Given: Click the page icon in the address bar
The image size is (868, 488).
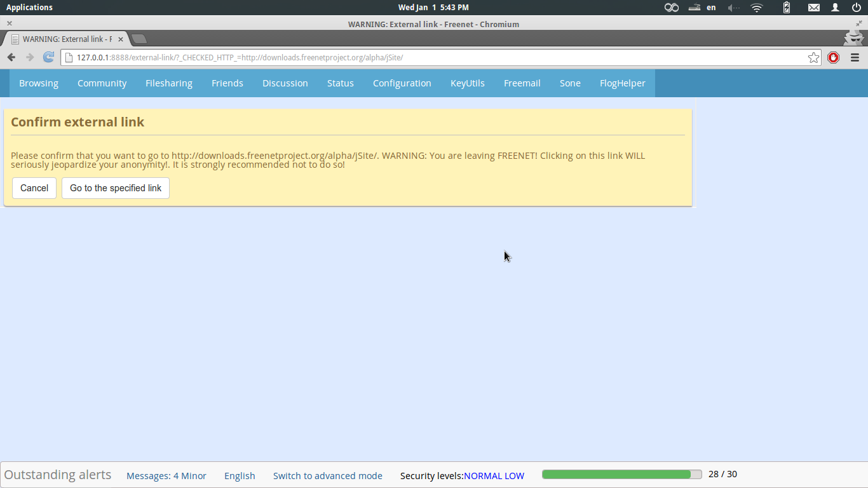Looking at the screenshot, I should click(x=69, y=58).
